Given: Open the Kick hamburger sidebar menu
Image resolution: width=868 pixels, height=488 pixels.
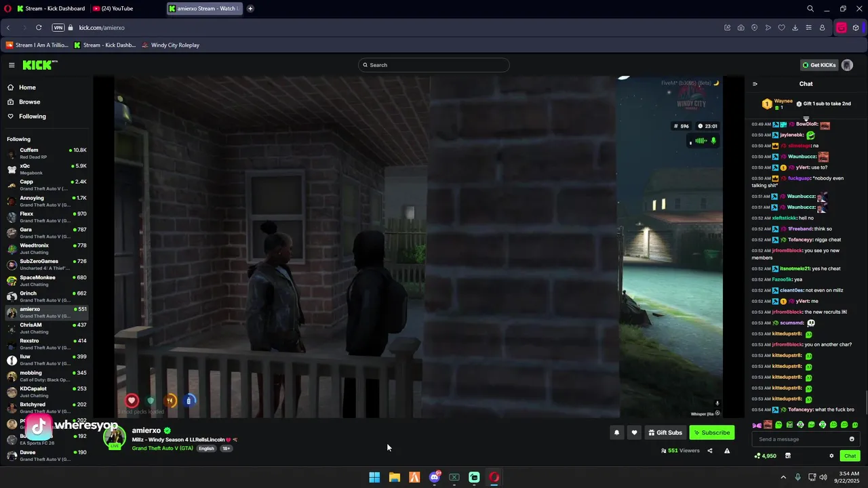Looking at the screenshot, I should coord(12,65).
